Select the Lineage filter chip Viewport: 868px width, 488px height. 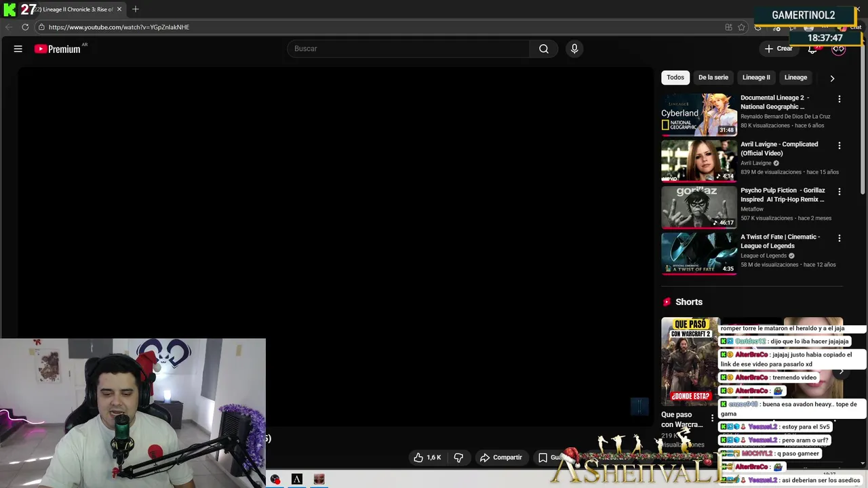click(795, 77)
